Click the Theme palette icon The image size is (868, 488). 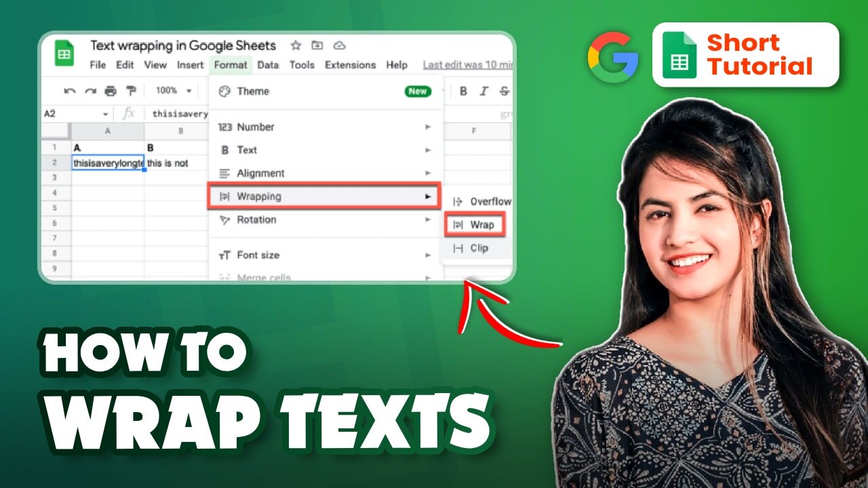point(224,91)
